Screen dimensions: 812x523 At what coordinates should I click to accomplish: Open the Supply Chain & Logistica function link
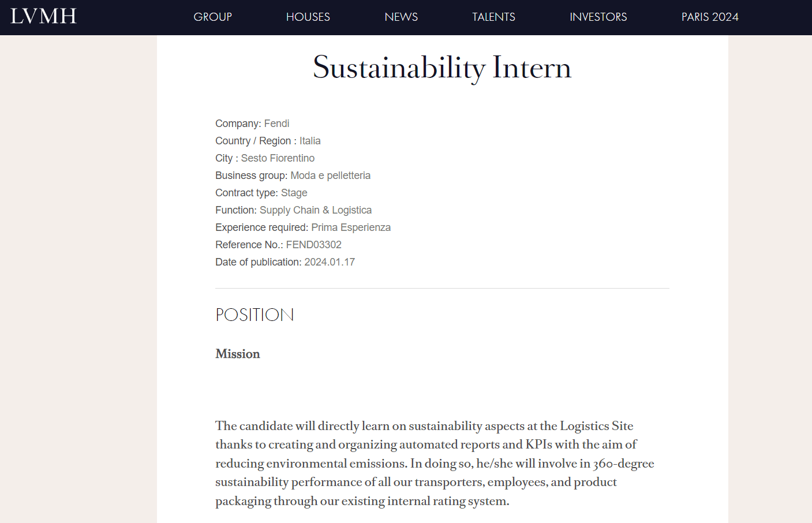pos(316,210)
